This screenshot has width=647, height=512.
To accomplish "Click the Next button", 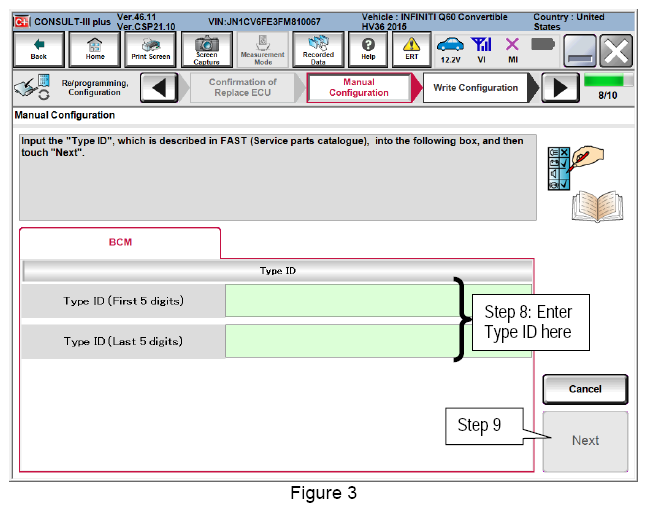I will 585,441.
